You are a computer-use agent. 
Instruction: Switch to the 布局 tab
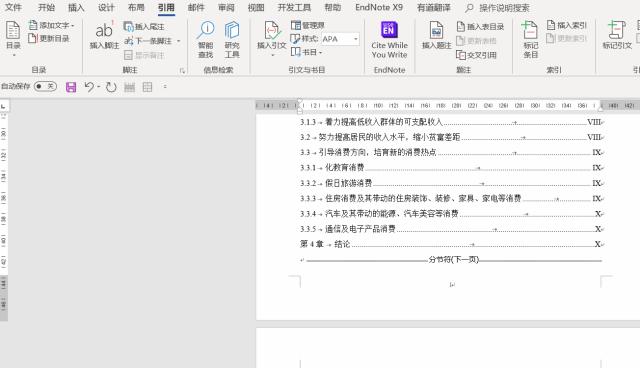click(x=136, y=7)
